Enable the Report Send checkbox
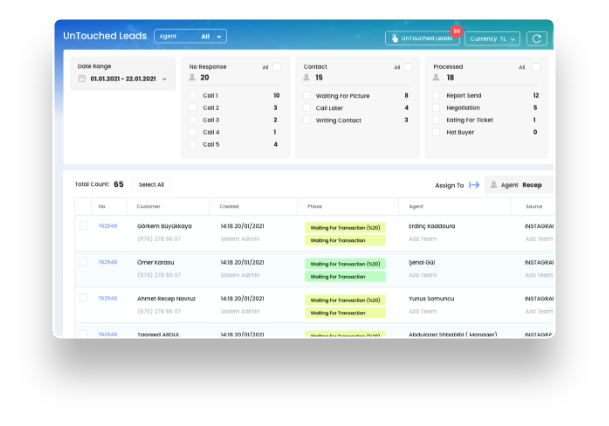Screen dimensions: 609x426 pos(438,96)
